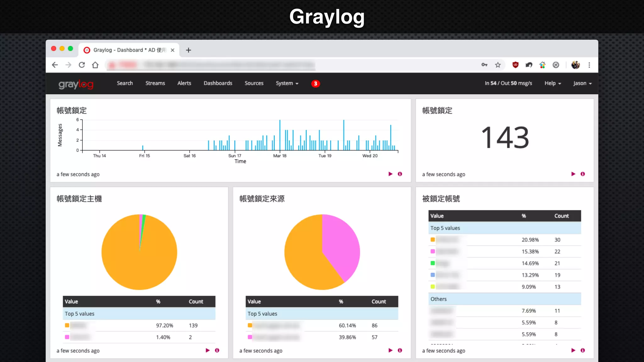Open the Alerts page
The height and width of the screenshot is (362, 644).
[x=184, y=83]
